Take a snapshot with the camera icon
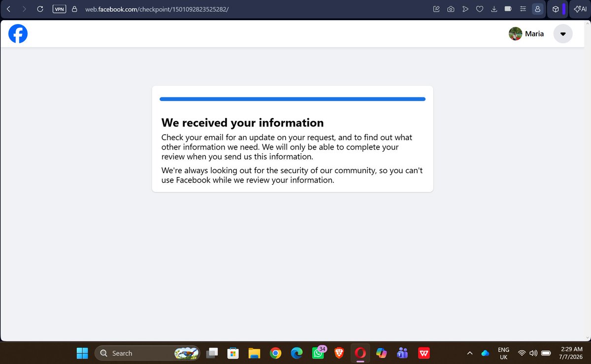Screen dimensions: 591x364 [x=451, y=9]
